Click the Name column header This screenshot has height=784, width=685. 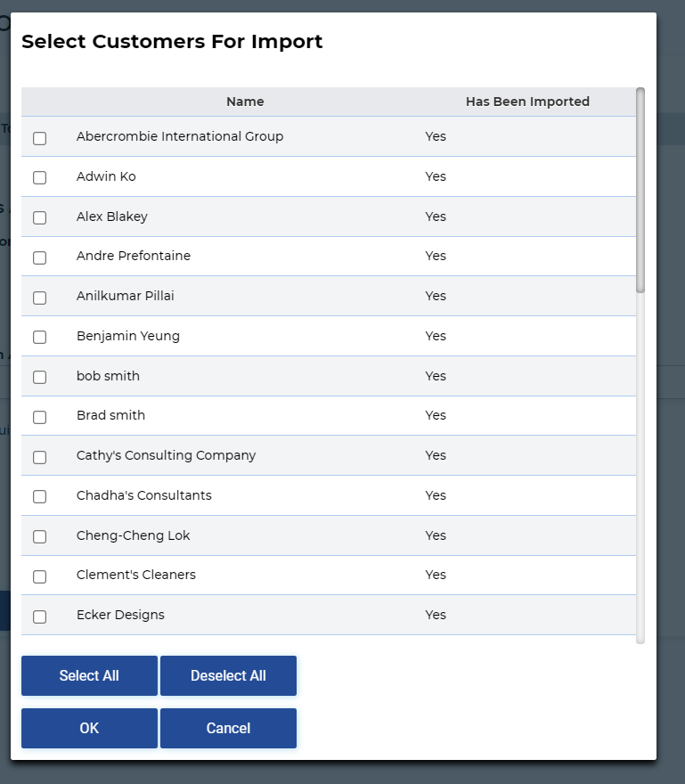pyautogui.click(x=245, y=102)
